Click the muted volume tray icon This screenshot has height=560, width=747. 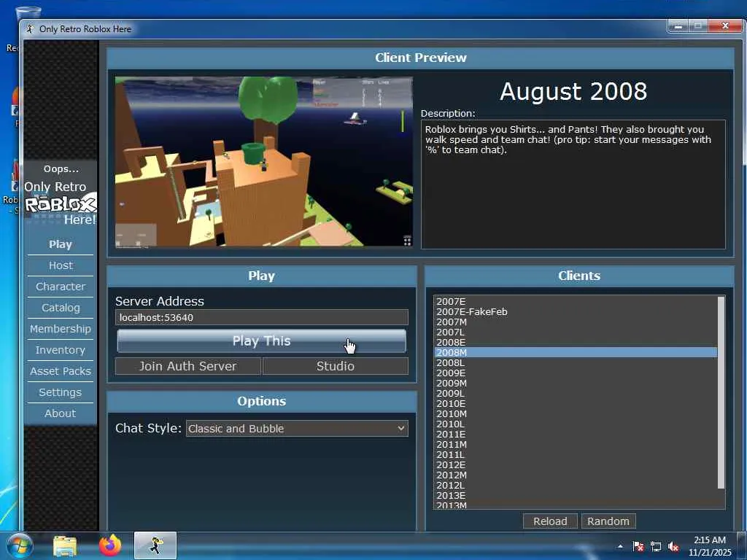[x=673, y=546]
